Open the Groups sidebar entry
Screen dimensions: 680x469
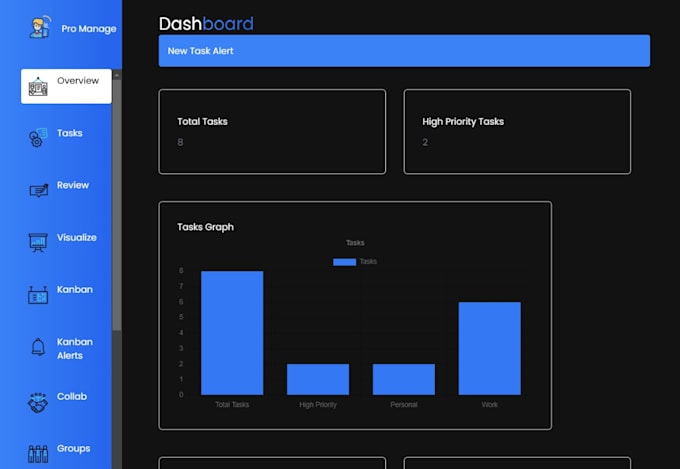74,448
